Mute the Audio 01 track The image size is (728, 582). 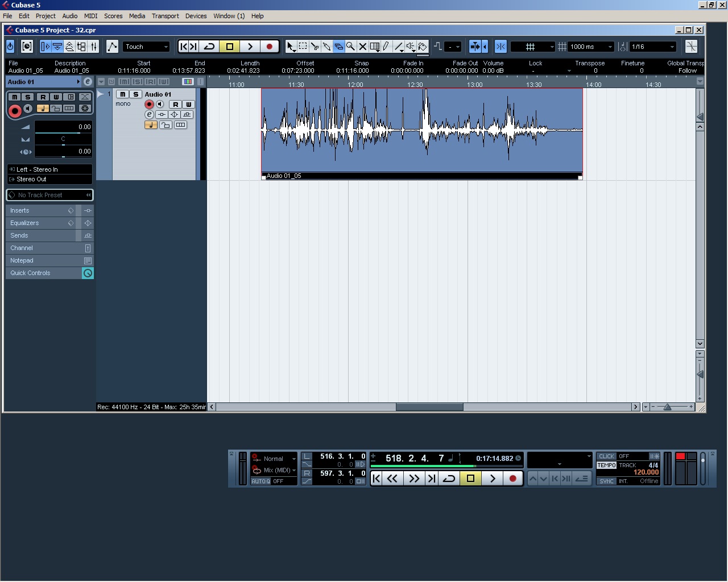tap(123, 94)
